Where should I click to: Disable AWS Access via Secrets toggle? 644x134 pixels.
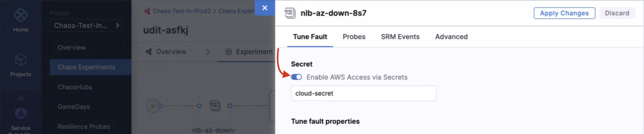[296, 77]
